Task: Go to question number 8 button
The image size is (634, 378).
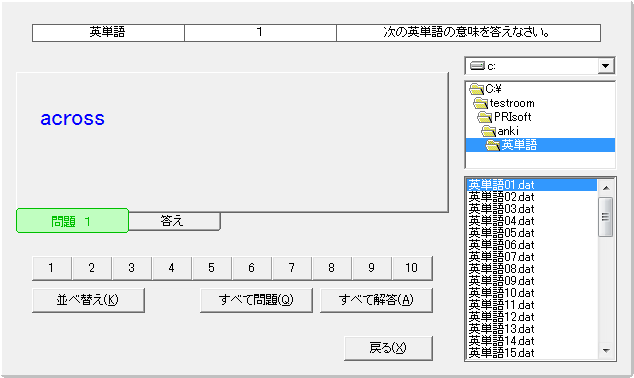Action: (x=332, y=268)
